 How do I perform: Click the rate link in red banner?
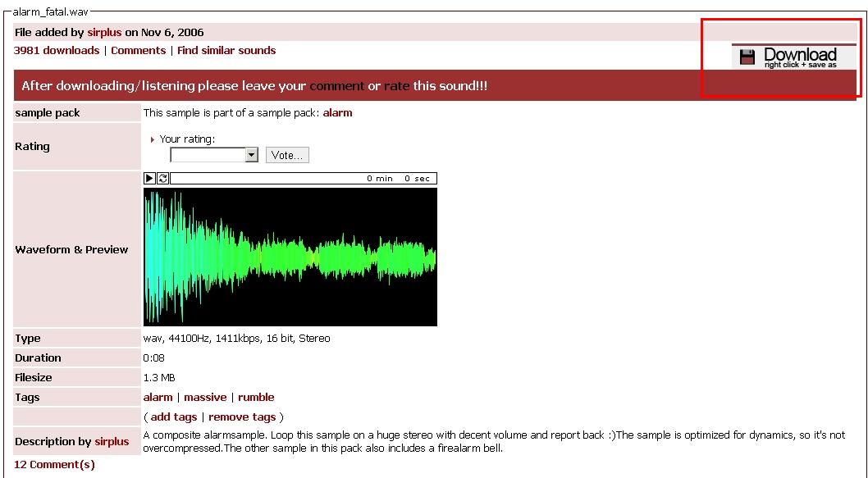(x=397, y=86)
